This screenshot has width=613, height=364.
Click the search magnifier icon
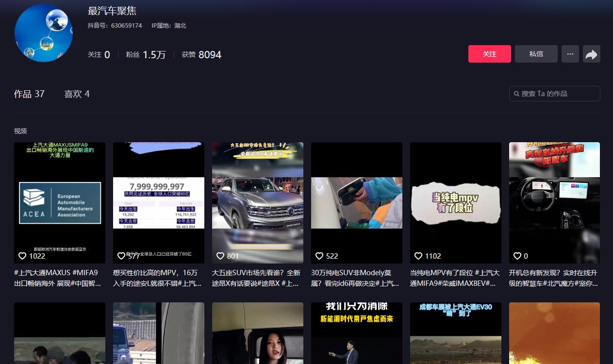pyautogui.click(x=516, y=94)
